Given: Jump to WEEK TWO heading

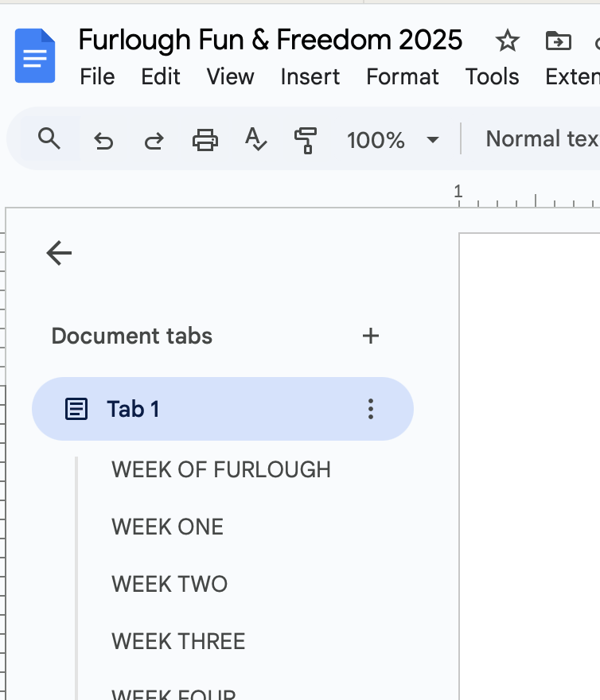Looking at the screenshot, I should click(x=169, y=584).
